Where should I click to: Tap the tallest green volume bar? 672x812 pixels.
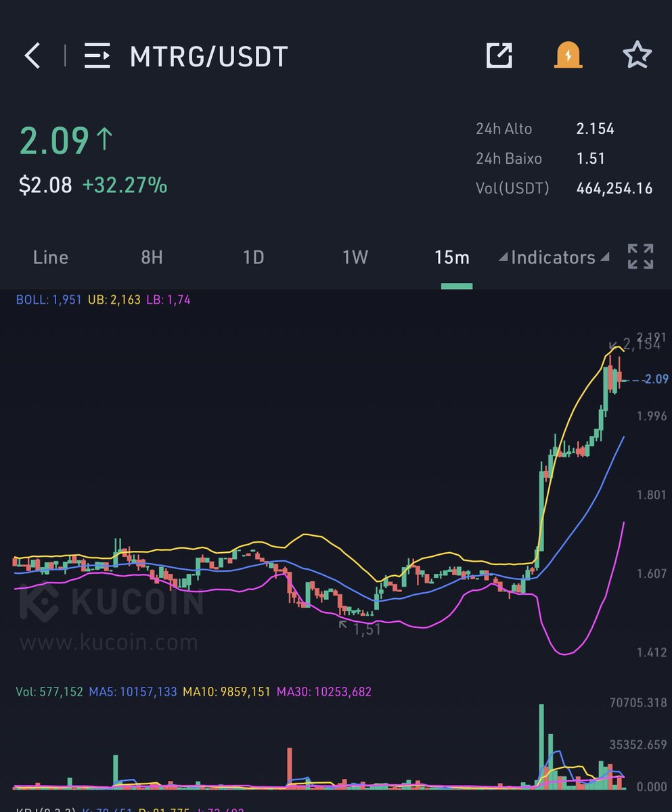541,746
